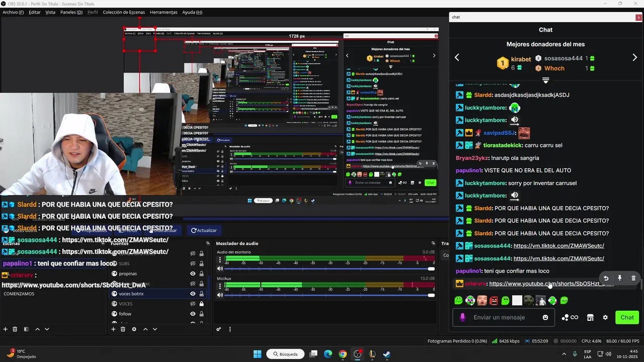The height and width of the screenshot is (362, 644).
Task: Move scene up arrow in Escenas panel
Action: 37,329
